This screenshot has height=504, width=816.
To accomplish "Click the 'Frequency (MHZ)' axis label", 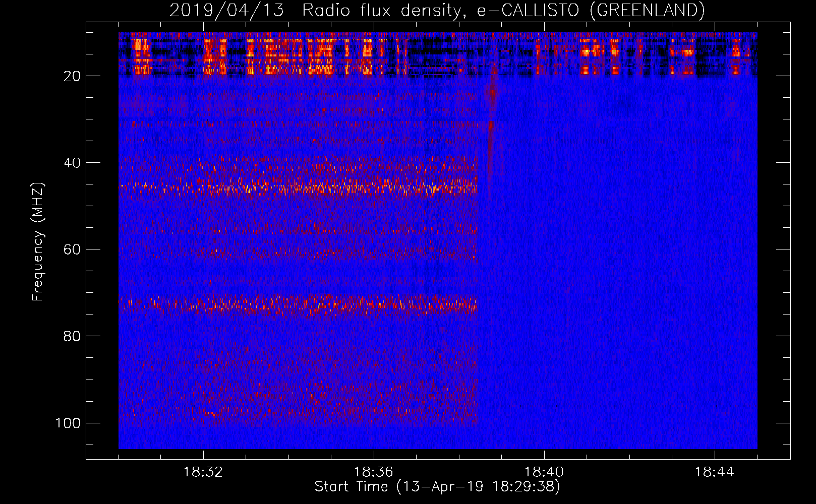I will [38, 242].
